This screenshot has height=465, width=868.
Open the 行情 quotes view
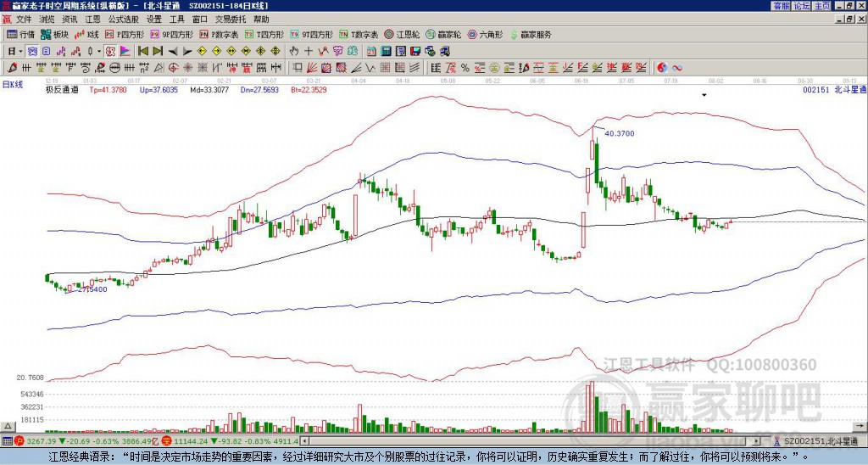click(20, 34)
